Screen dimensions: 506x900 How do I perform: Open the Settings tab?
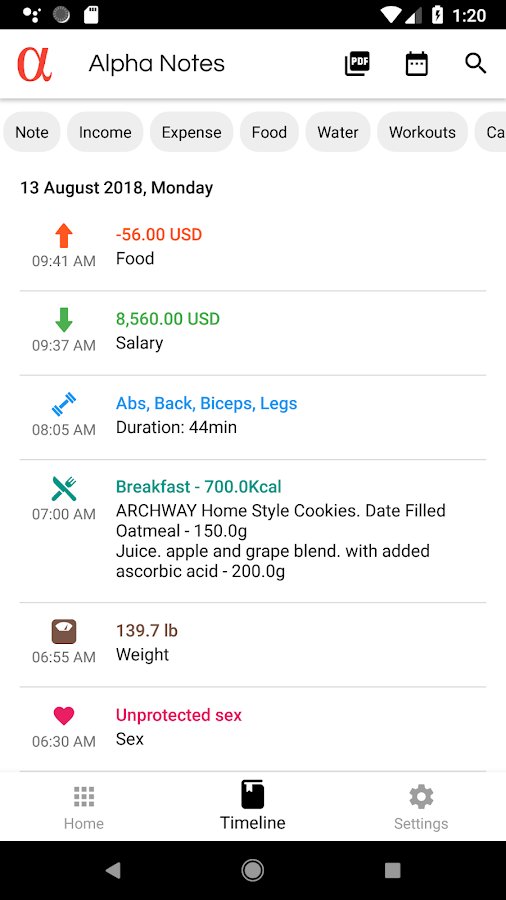421,807
